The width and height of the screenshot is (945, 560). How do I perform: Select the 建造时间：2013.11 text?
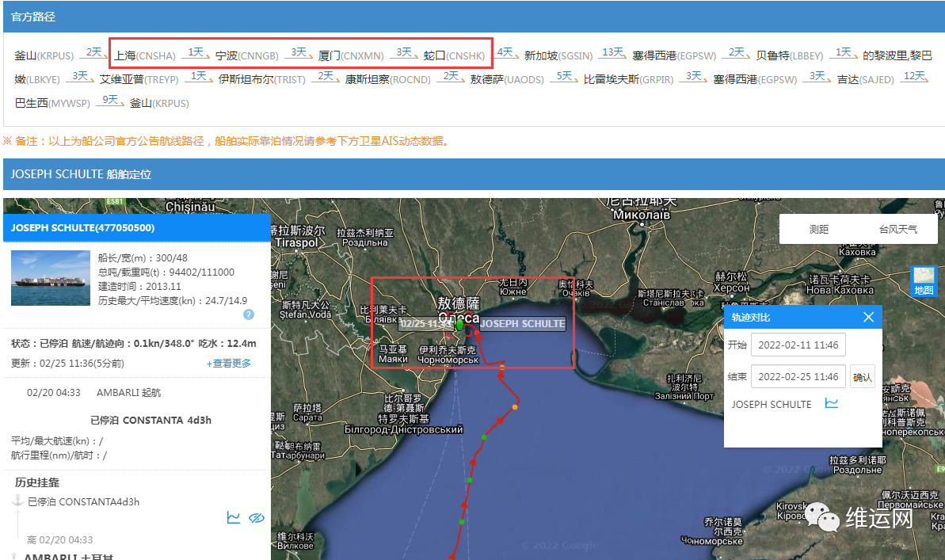[140, 286]
